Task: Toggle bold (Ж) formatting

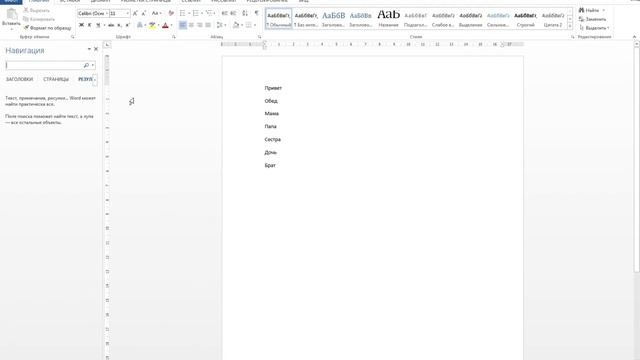Action: pos(81,25)
